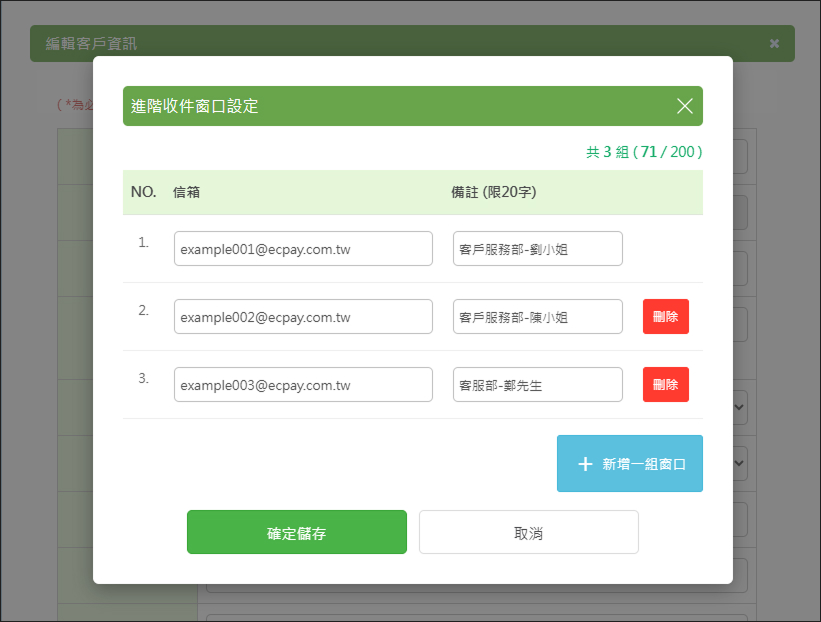
Task: Click the 信箱 column header
Action: point(186,192)
